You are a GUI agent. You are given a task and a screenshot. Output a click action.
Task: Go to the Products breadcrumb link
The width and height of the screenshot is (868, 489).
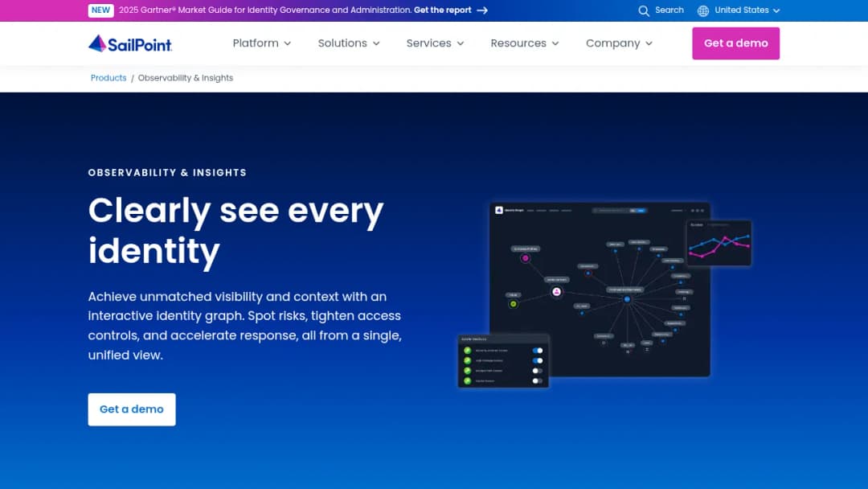pyautogui.click(x=108, y=78)
